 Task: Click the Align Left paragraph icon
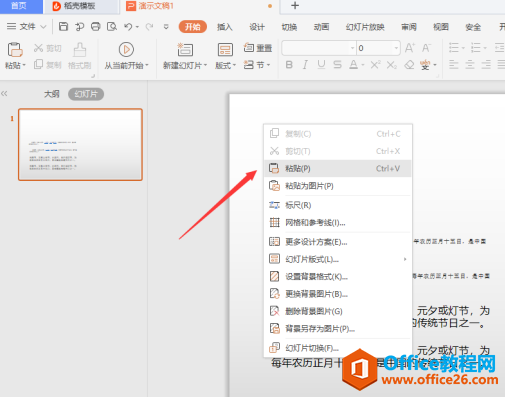(x=454, y=64)
